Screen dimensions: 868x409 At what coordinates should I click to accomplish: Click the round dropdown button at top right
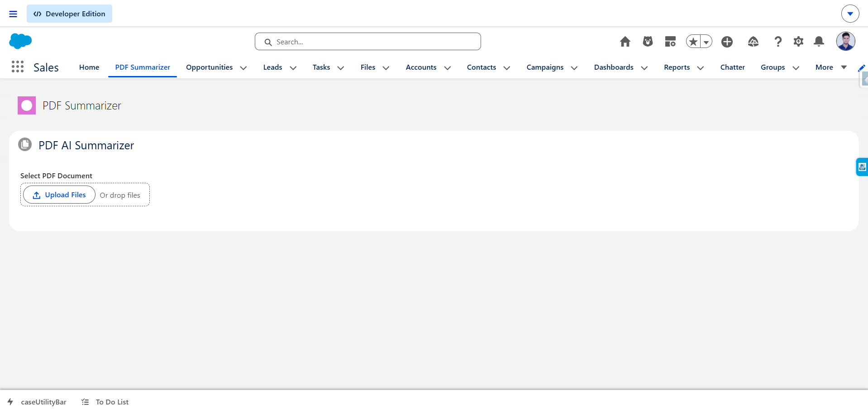850,14
